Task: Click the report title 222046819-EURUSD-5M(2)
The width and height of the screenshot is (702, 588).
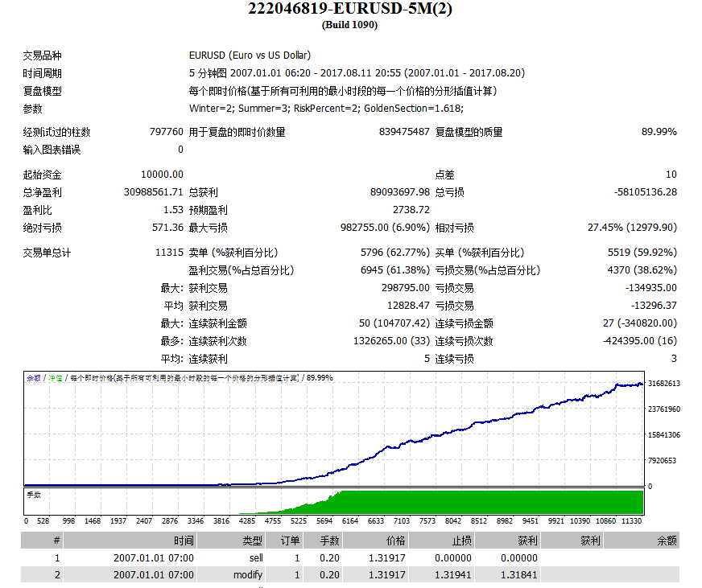Action: [349, 9]
